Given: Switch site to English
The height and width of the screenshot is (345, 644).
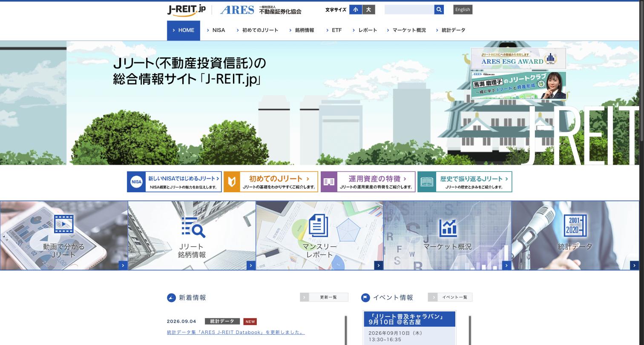Looking at the screenshot, I should pos(463,9).
